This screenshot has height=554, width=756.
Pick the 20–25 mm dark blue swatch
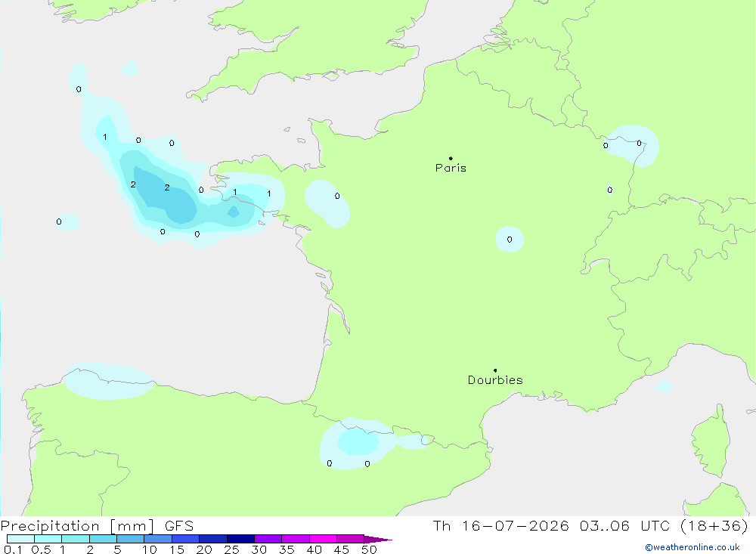[x=213, y=539]
